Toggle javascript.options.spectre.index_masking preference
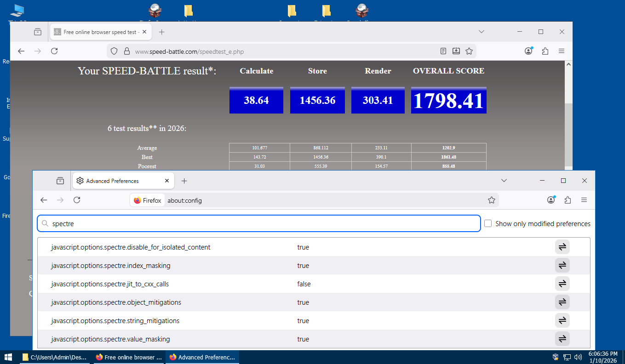Image resolution: width=625 pixels, height=364 pixels. click(562, 266)
